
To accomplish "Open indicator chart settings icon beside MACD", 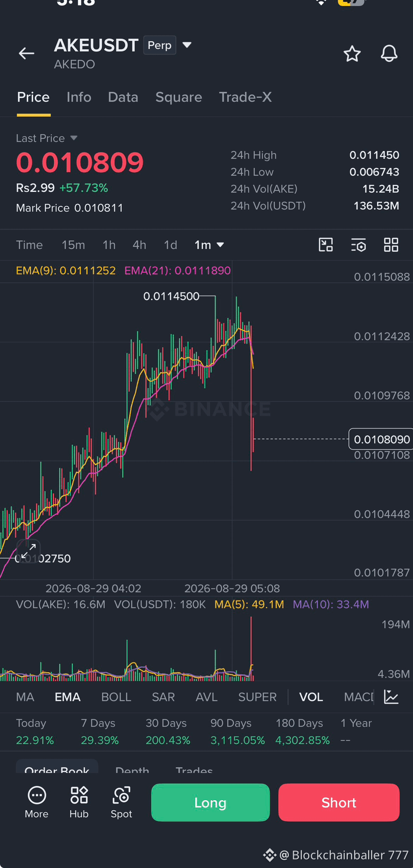I will coord(392,697).
